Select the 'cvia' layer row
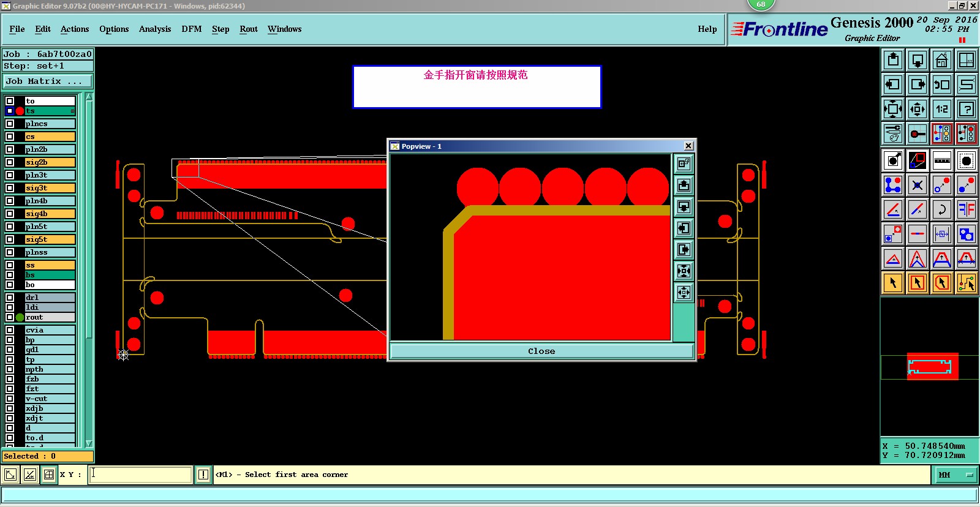This screenshot has width=980, height=507. 50,330
